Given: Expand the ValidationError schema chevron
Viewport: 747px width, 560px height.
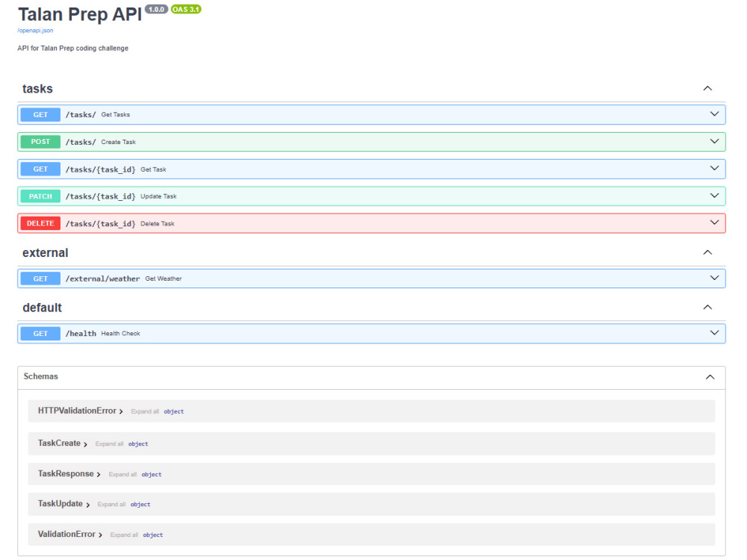Looking at the screenshot, I should pos(101,535).
